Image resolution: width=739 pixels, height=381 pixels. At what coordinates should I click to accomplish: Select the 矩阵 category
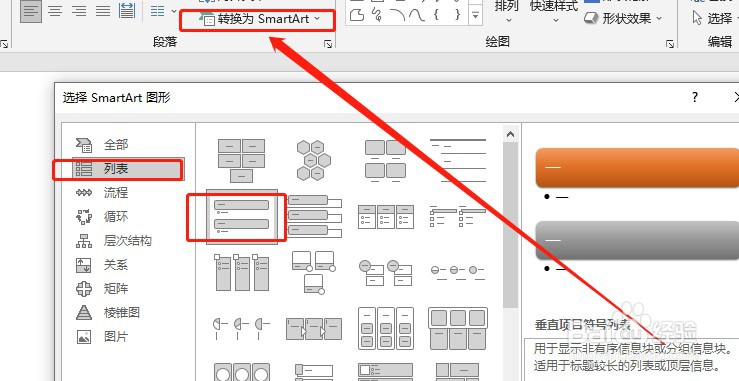102,289
